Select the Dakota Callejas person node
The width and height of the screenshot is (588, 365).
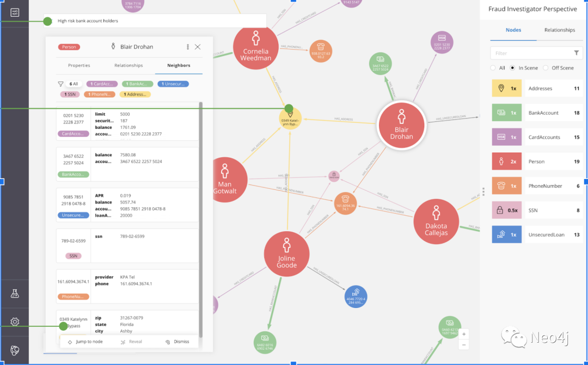436,222
